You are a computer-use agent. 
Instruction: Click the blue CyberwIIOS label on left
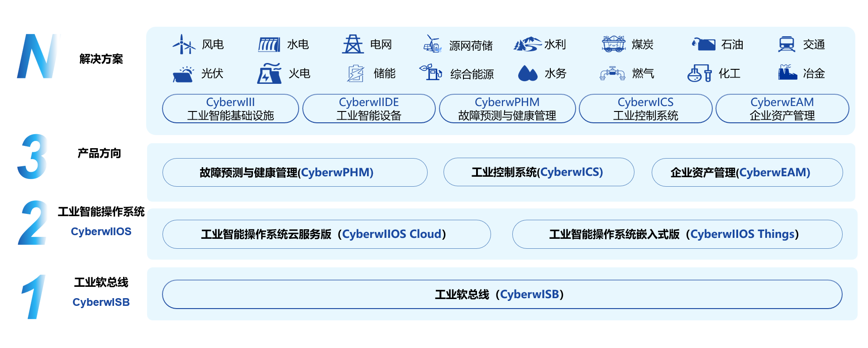click(101, 232)
